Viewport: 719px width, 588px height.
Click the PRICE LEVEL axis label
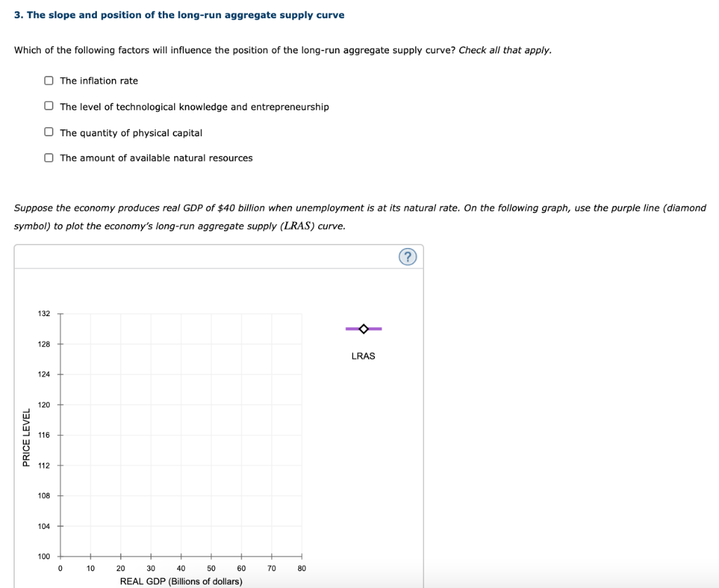click(x=26, y=436)
